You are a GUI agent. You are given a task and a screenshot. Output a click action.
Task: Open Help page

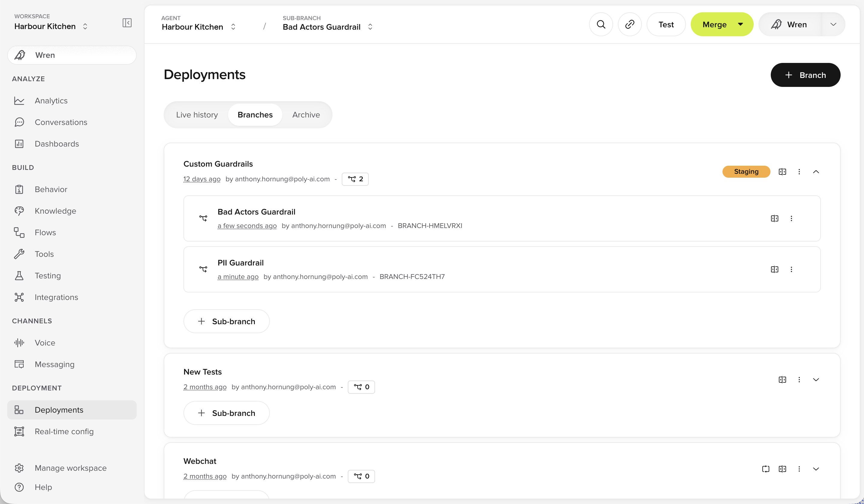click(x=72, y=487)
